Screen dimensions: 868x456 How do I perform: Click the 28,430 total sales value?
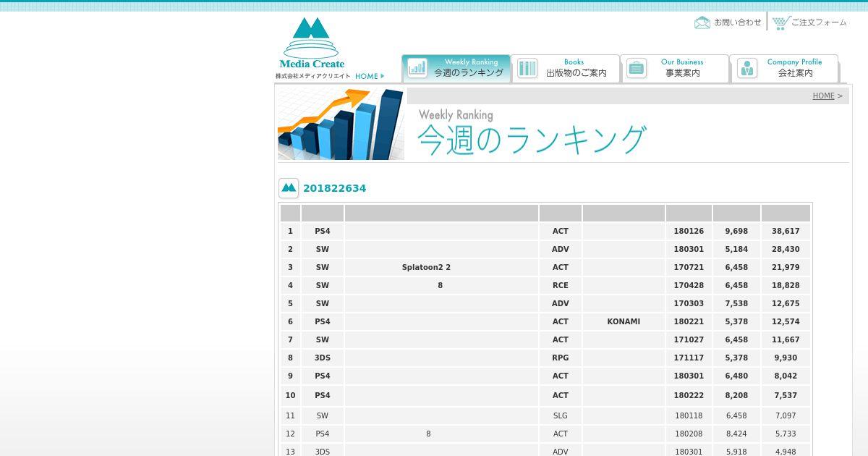pyautogui.click(x=786, y=249)
